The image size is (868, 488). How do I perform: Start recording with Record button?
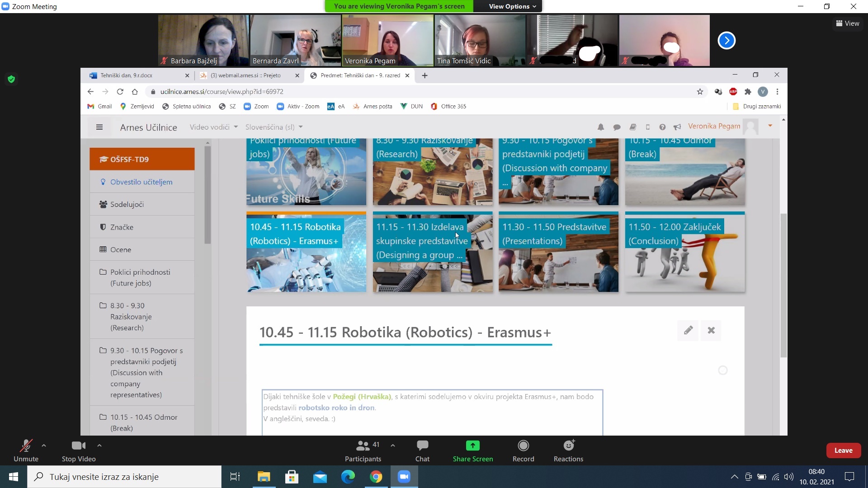tap(524, 450)
